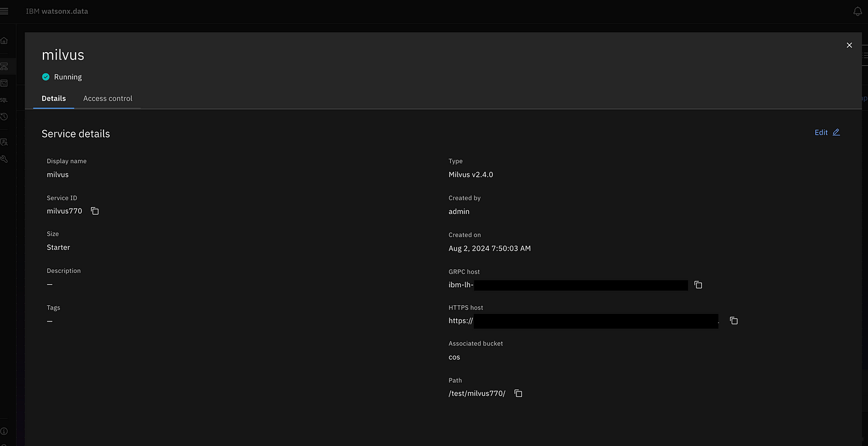Click the info icon at sidebar bottom
Viewport: 868px width, 446px height.
4,431
